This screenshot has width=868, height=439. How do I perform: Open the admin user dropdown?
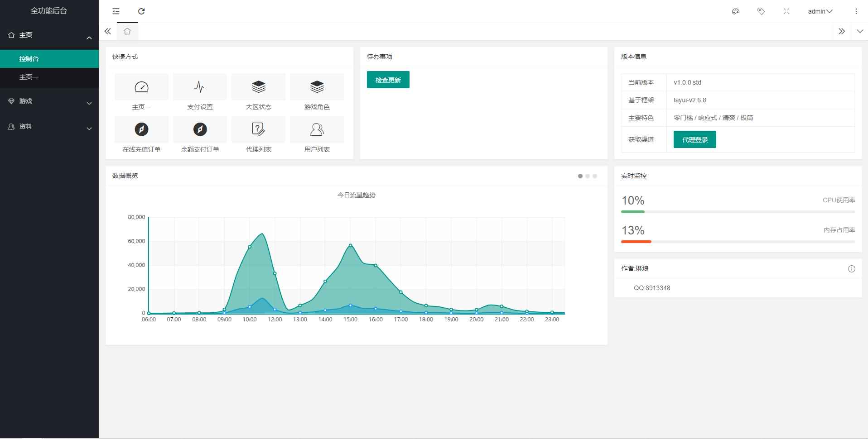[820, 11]
